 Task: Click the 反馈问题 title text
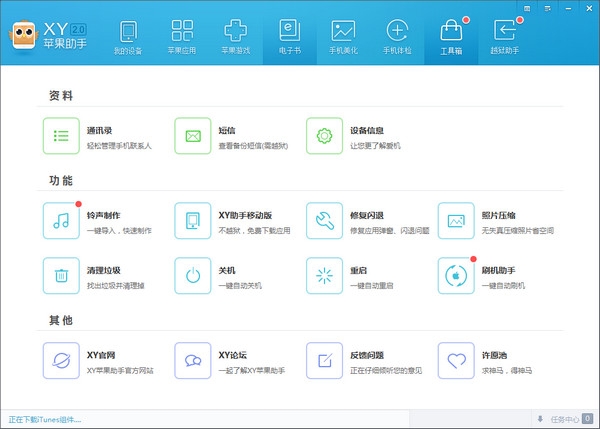[367, 355]
